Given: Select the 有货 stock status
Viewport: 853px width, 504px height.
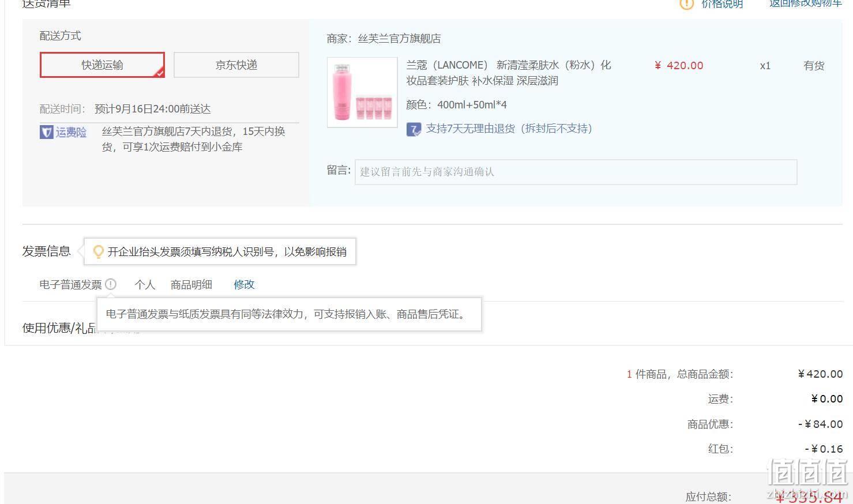Looking at the screenshot, I should (x=814, y=66).
